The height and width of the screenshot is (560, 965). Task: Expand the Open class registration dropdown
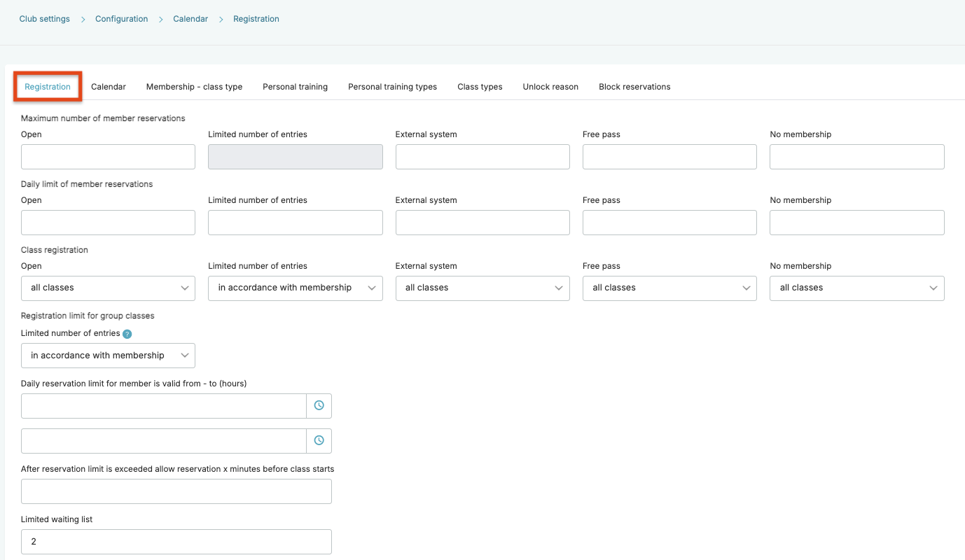point(108,288)
